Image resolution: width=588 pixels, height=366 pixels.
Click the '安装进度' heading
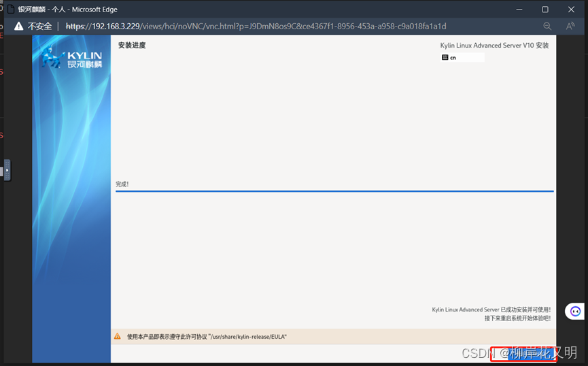tap(132, 46)
